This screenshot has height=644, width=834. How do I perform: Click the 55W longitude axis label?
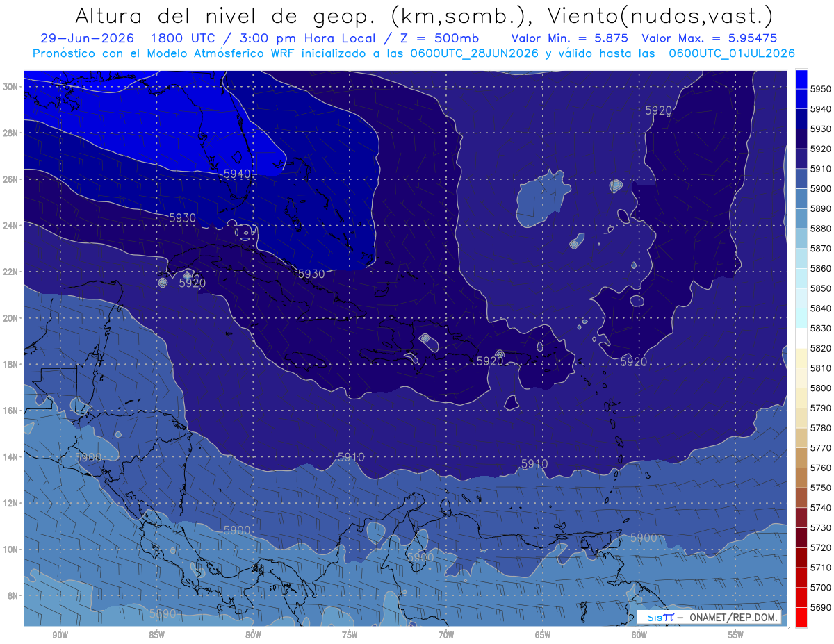pyautogui.click(x=735, y=635)
